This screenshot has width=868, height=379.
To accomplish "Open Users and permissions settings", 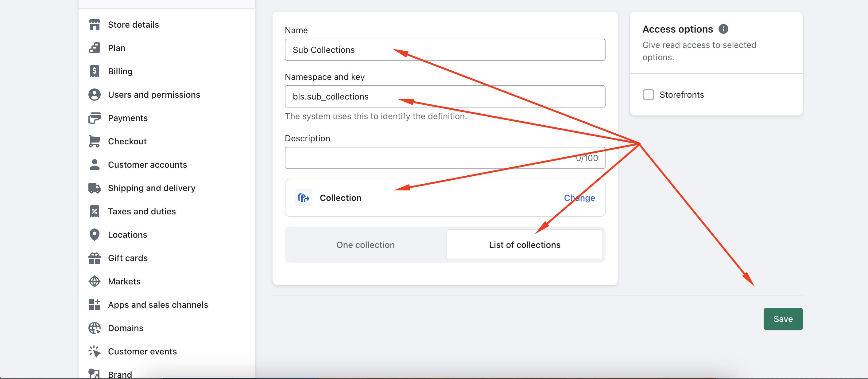I will (x=154, y=95).
